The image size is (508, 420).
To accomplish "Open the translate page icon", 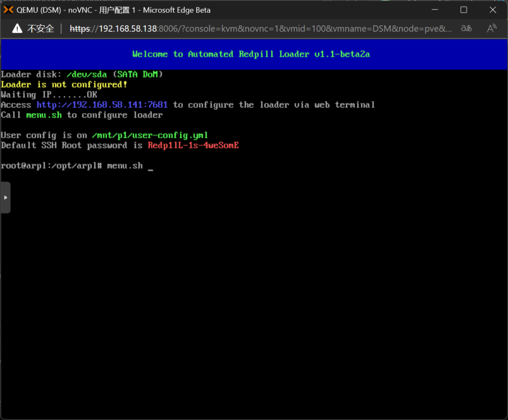I will point(466,28).
